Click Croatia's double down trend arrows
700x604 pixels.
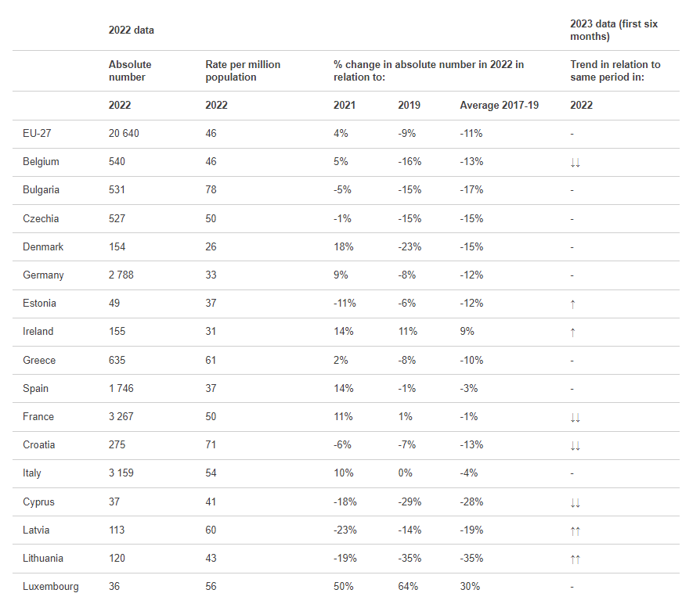(576, 446)
